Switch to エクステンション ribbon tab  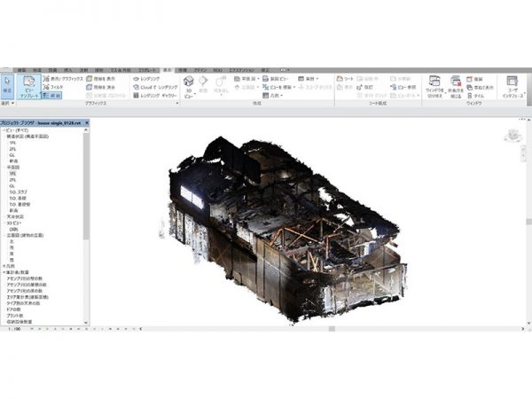[241, 70]
